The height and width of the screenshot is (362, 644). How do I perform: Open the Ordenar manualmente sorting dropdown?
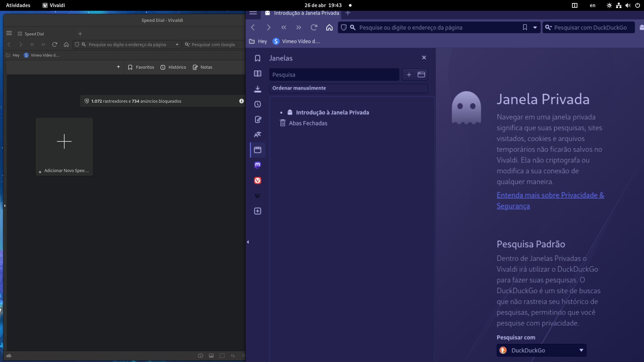(349, 88)
